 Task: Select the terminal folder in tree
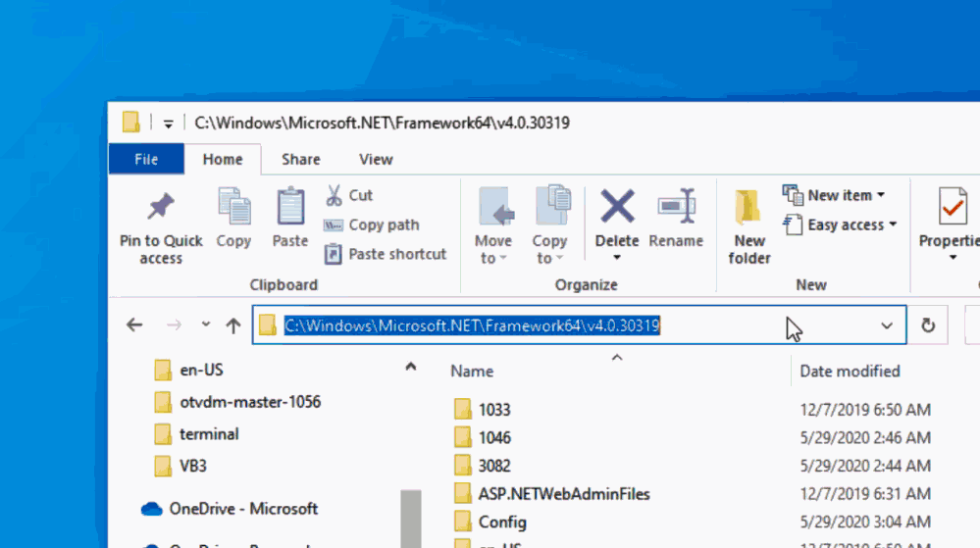pyautogui.click(x=196, y=433)
